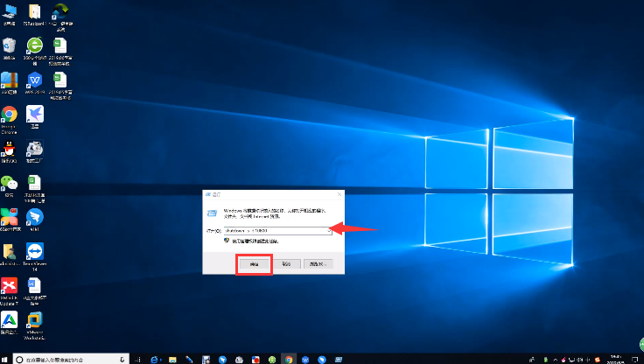Open the red XMind shortcut
644x364 pixels.
(x=9, y=291)
